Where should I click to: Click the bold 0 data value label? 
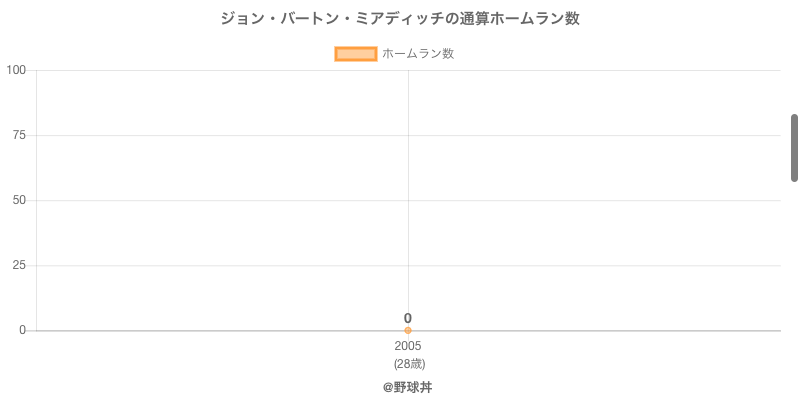[408, 318]
